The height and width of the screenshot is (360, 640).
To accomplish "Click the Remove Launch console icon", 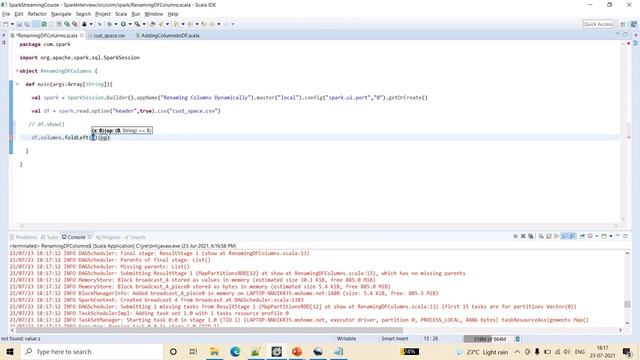I will [x=523, y=236].
